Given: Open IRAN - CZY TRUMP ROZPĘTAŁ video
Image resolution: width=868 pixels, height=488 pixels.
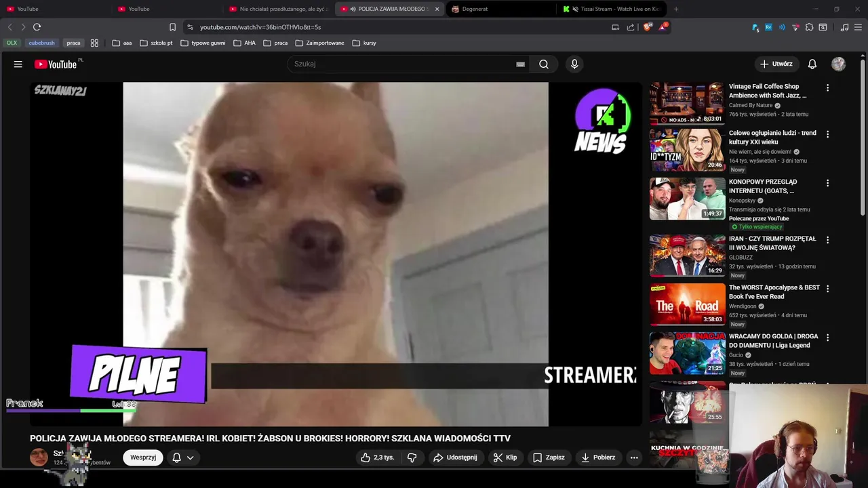Looking at the screenshot, I should coord(772,243).
